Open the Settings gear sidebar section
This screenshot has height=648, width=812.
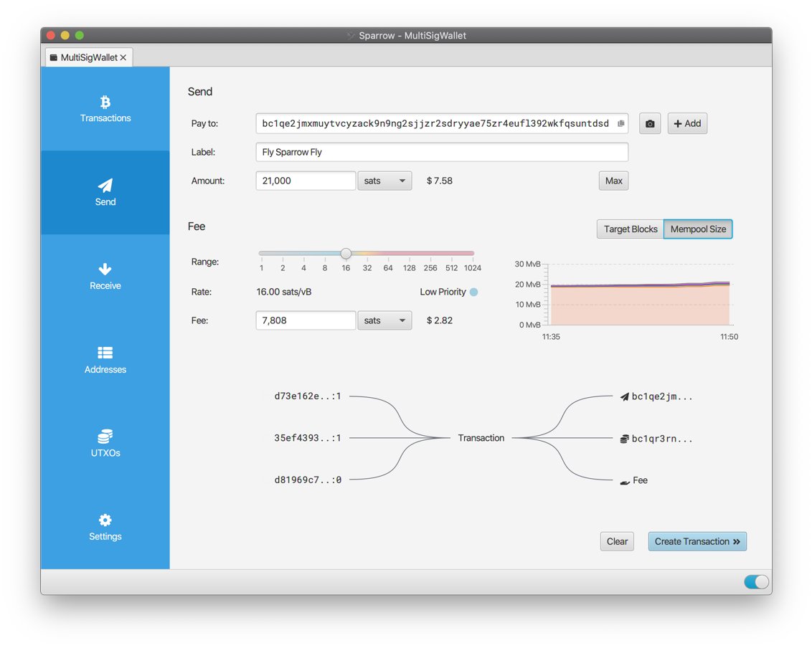click(105, 528)
